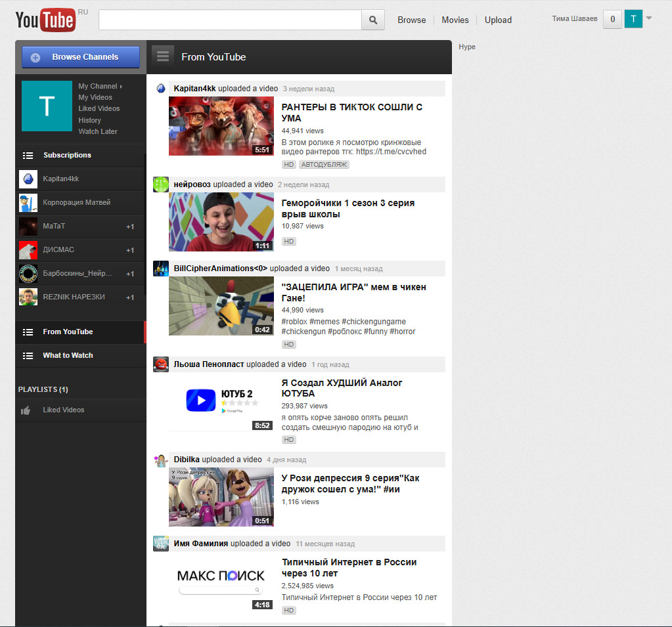This screenshot has height=627, width=672.
Task: Open the Dibilka uploader name
Action: 187,460
